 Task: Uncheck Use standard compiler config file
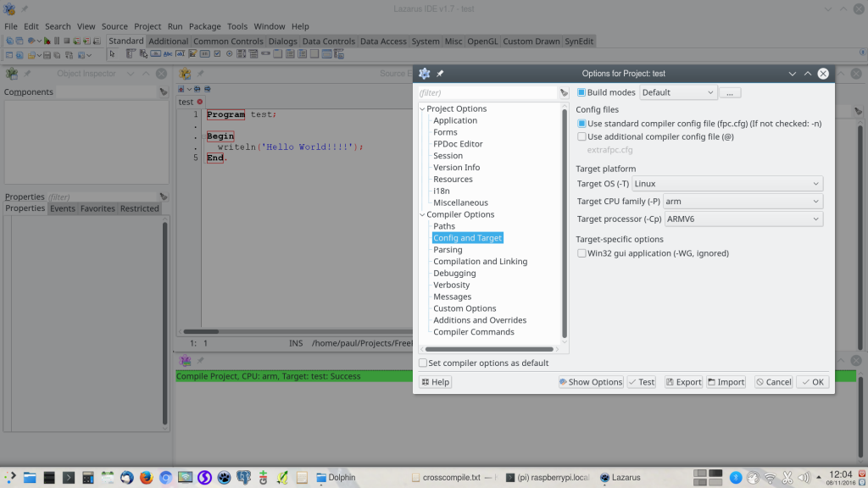point(581,124)
